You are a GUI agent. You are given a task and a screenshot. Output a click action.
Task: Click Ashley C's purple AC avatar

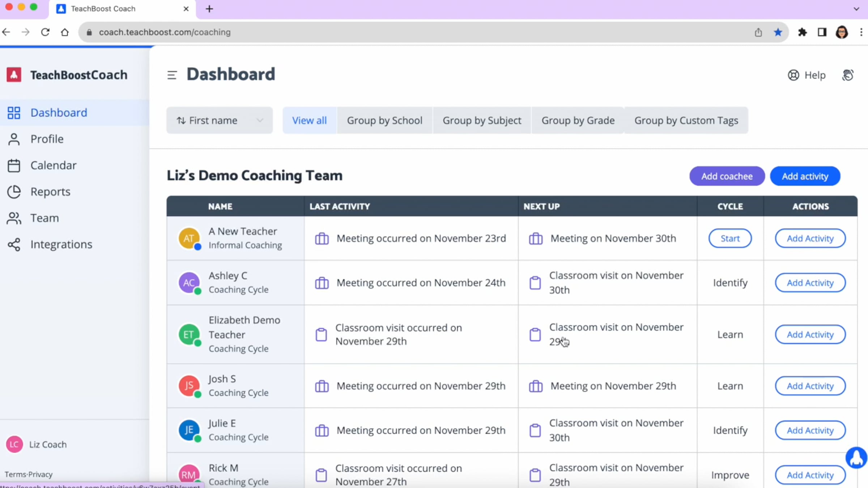189,283
